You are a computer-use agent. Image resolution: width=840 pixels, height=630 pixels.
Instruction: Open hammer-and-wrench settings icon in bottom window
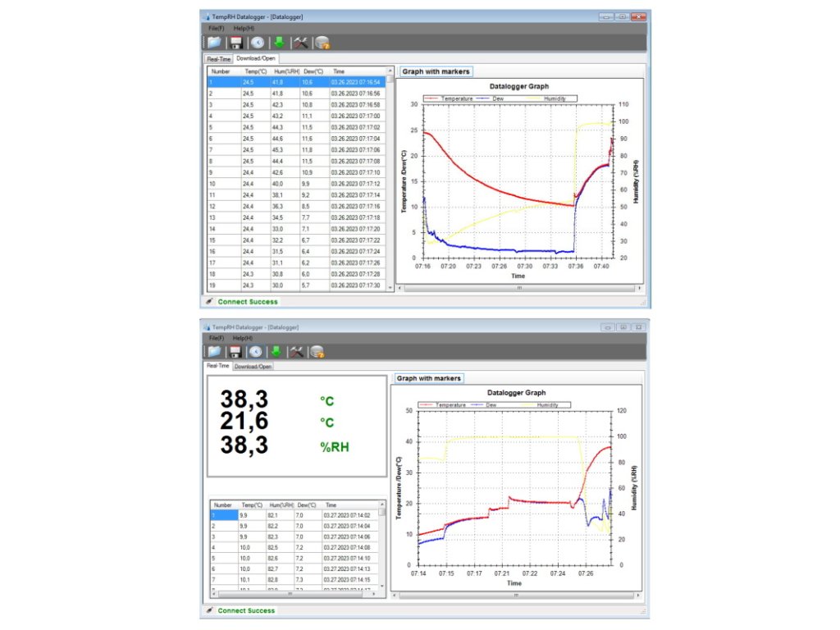click(296, 351)
